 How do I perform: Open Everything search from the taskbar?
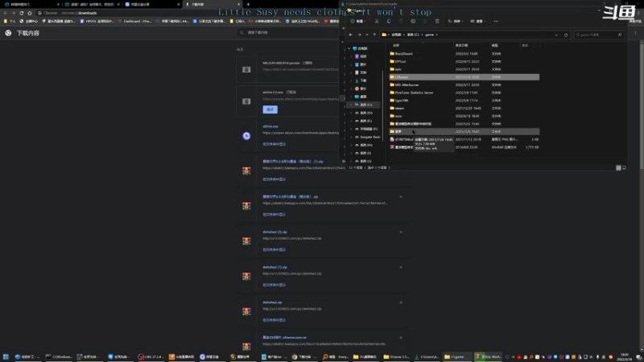tap(336, 356)
